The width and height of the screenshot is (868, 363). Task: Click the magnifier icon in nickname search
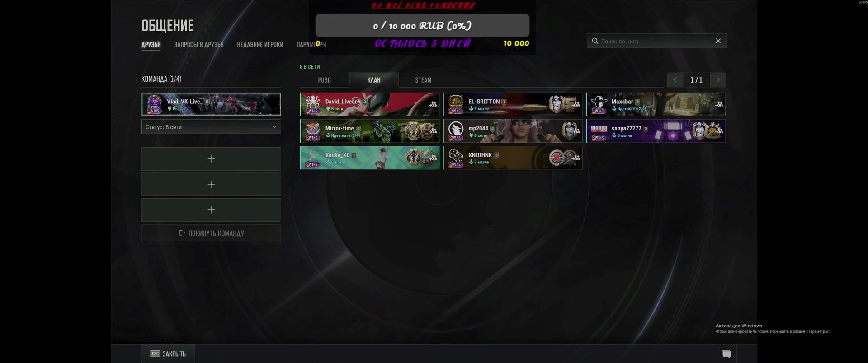point(595,41)
